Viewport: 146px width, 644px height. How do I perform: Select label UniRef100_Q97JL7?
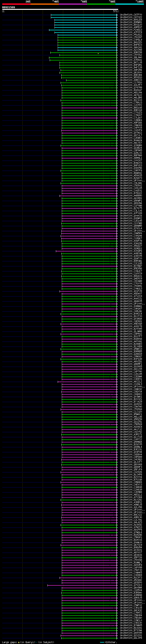point(131,135)
